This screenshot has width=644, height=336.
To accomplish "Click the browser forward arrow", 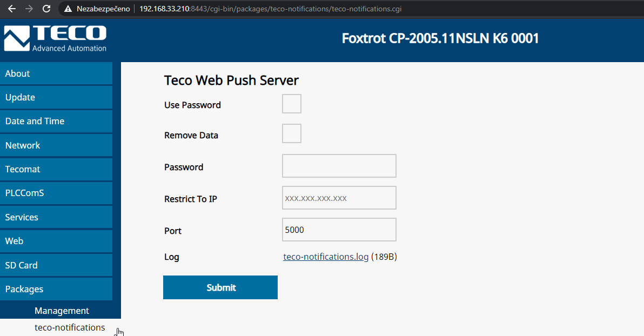I will pos(29,9).
